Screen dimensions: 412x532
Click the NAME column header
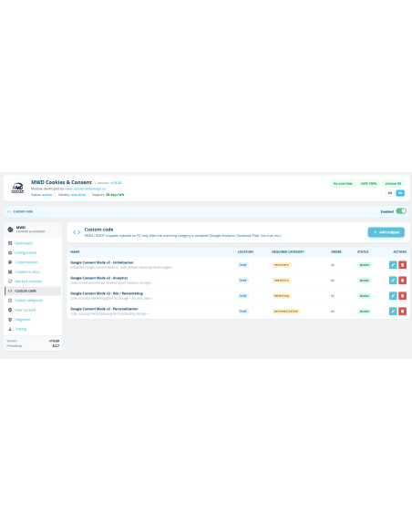pyautogui.click(x=75, y=251)
